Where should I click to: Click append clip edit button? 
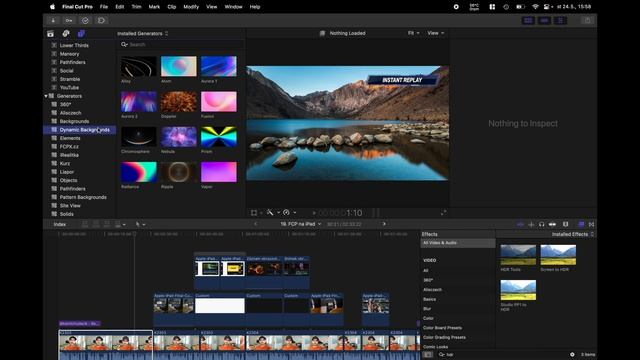click(x=107, y=224)
